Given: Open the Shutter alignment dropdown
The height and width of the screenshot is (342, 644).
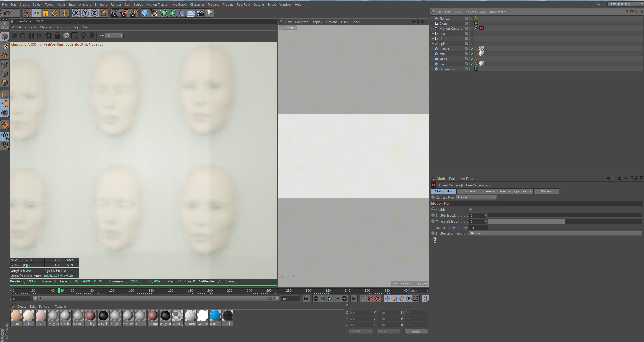Looking at the screenshot, I should coord(555,233).
